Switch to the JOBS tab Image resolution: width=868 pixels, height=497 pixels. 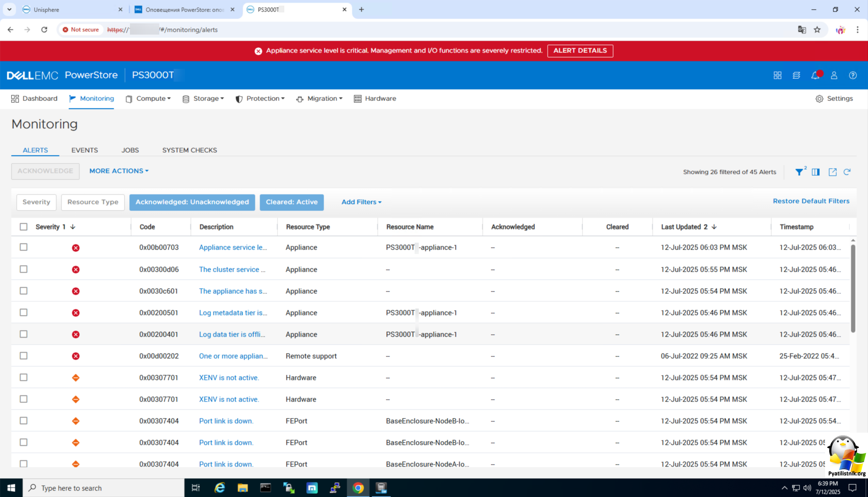[x=130, y=150]
